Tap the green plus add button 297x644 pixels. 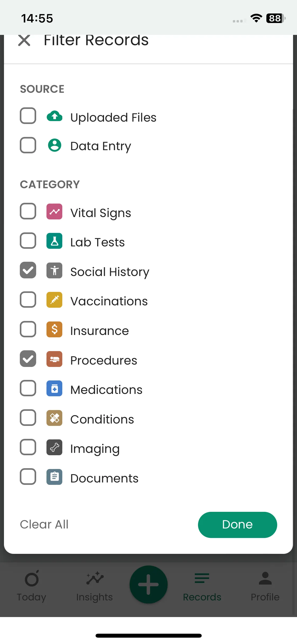[148, 584]
